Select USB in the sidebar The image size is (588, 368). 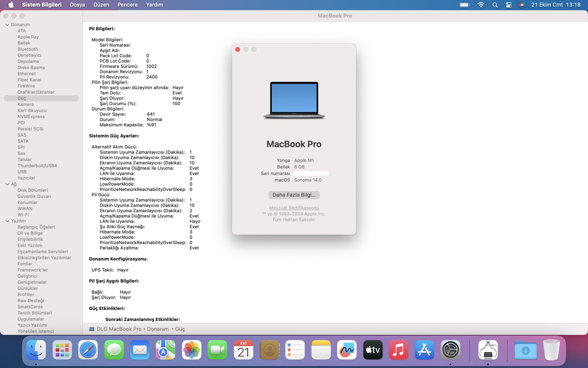click(22, 172)
